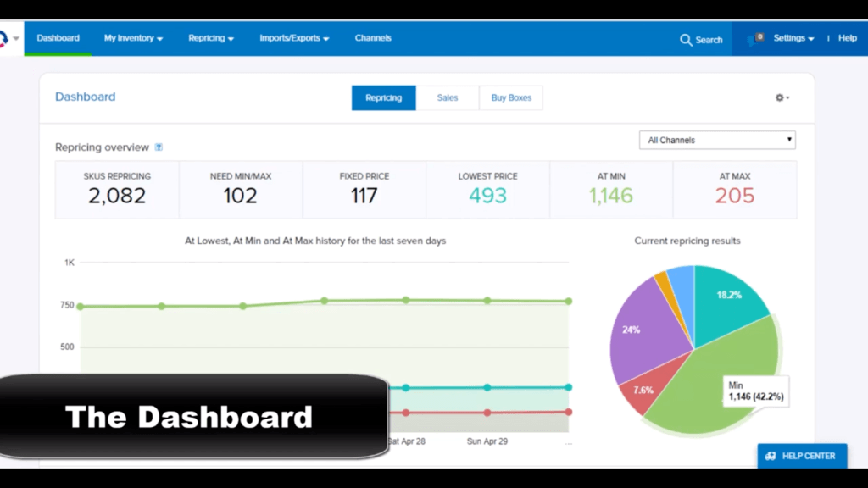
Task: Open the My Inventory dropdown menu
Action: 133,38
